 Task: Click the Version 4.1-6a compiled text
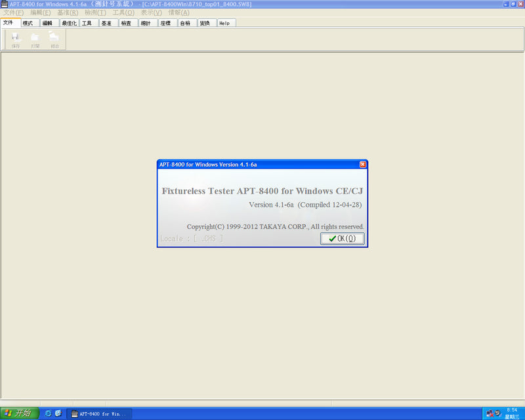point(305,205)
